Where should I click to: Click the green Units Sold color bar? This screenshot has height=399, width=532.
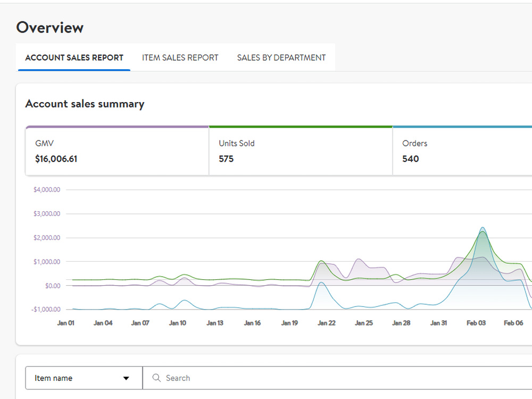[301, 127]
